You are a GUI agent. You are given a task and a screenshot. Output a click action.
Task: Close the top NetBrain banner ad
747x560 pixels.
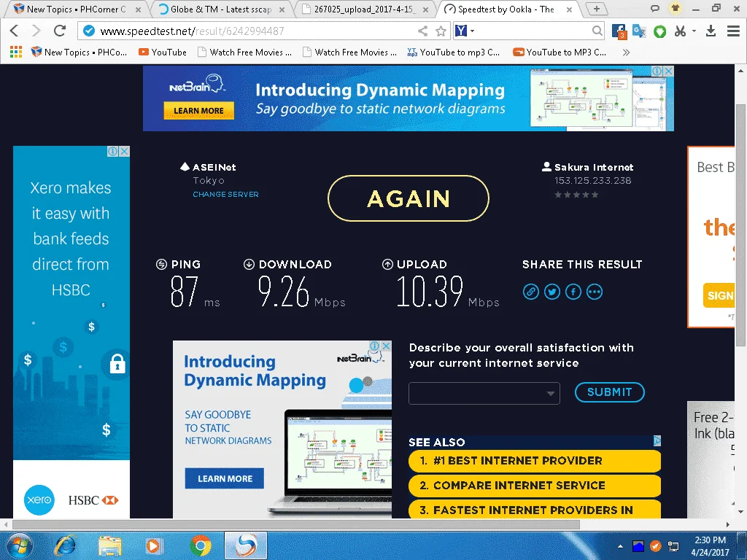coord(668,71)
